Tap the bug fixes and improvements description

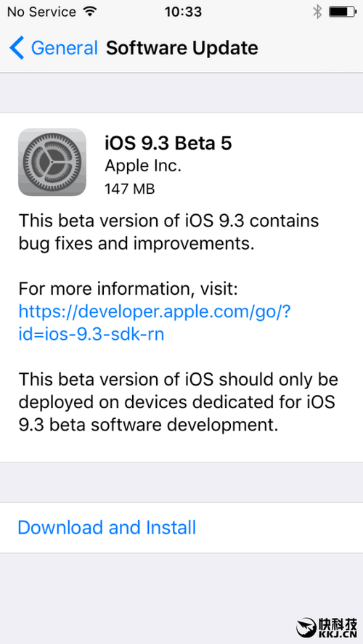tap(168, 232)
